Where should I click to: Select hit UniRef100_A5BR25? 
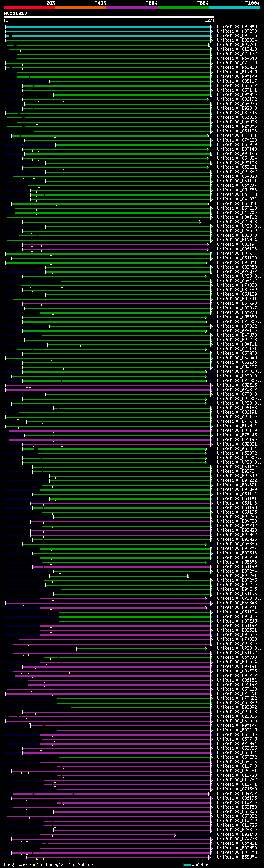[x=237, y=104]
